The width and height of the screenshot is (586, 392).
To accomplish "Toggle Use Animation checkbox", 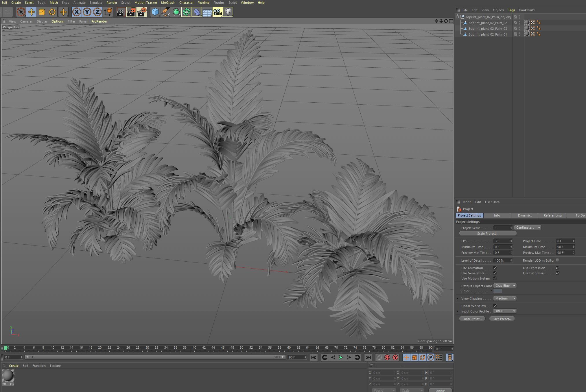I will 495,268.
